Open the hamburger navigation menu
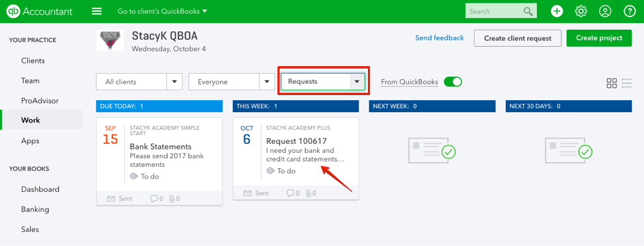Screen dimensions: 644x246 click(96, 11)
